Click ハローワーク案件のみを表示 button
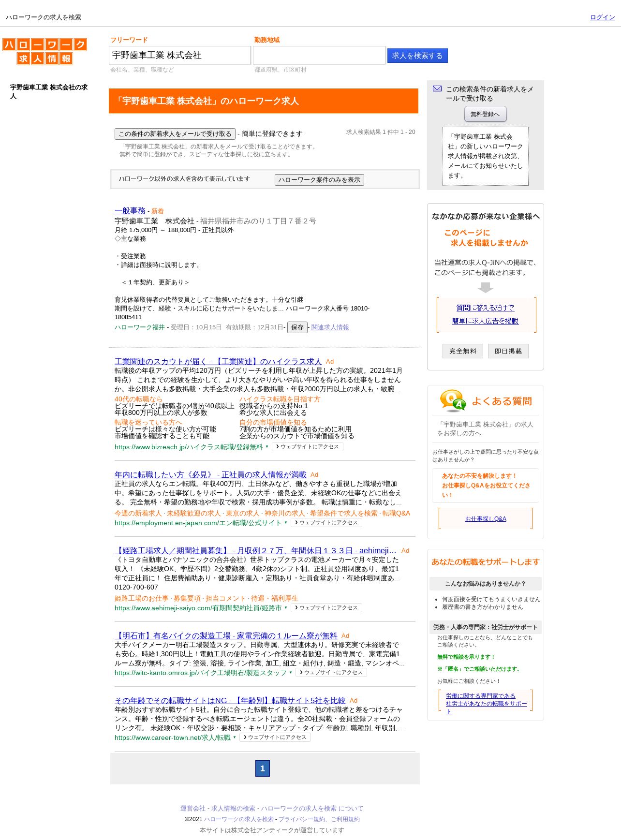This screenshot has width=621, height=840. [x=319, y=180]
